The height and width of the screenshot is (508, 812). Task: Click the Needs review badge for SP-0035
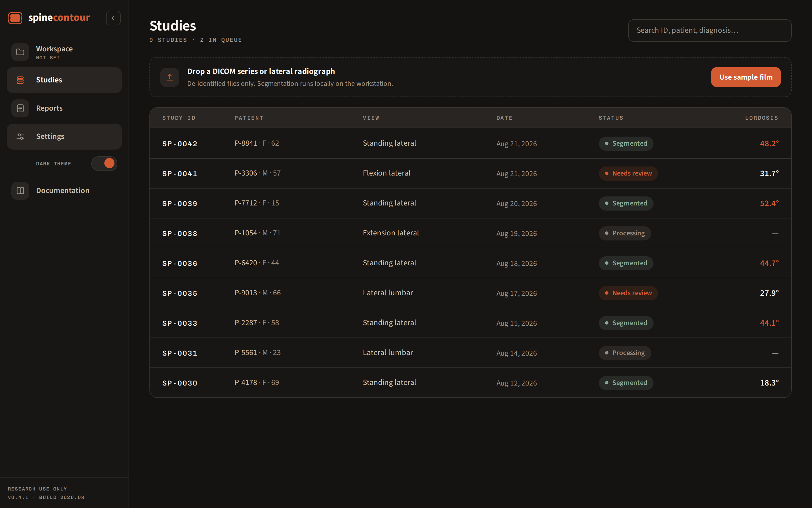[628, 293]
